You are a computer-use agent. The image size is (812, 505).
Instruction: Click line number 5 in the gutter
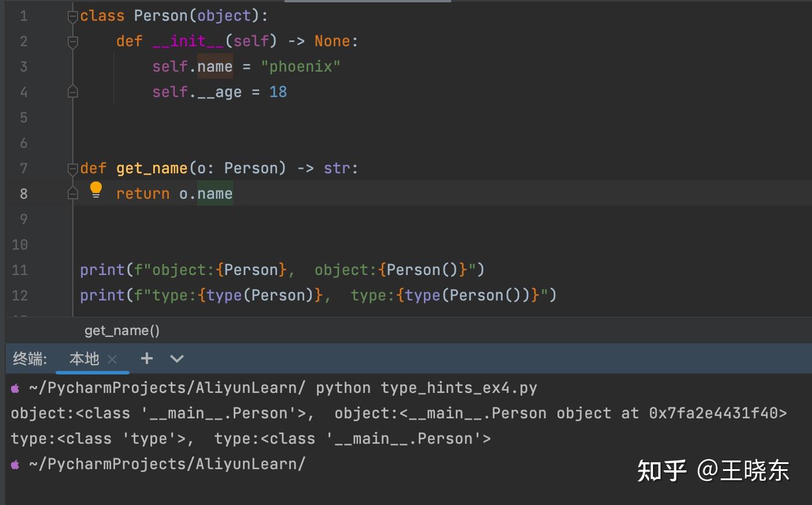[x=23, y=117]
